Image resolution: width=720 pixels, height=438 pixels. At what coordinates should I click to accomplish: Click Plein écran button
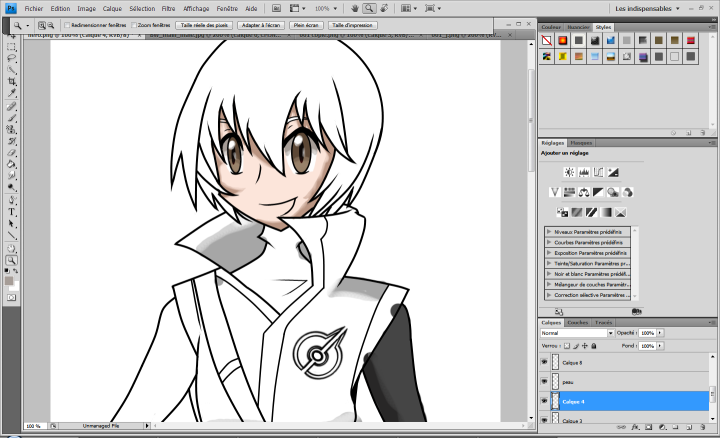click(x=306, y=25)
